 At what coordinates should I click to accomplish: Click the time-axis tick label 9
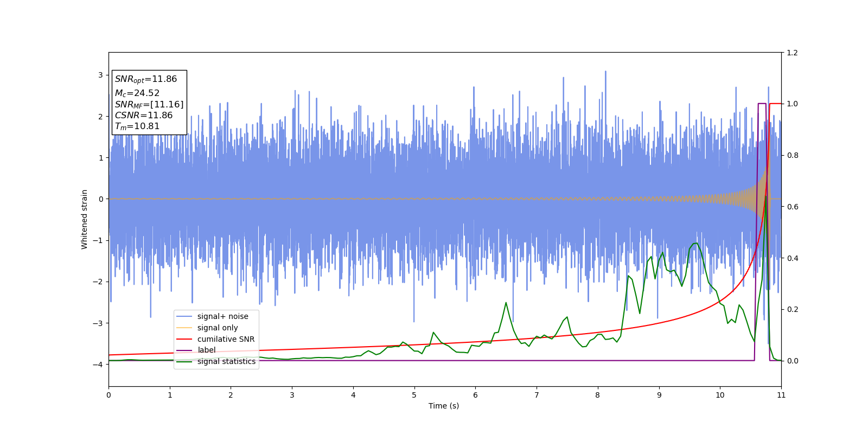coord(659,395)
